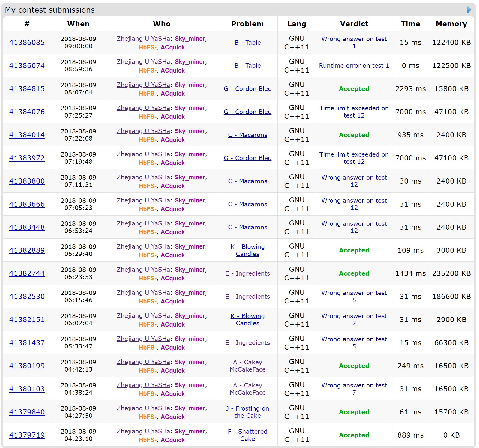Click the blue arrow beside My contest submissions
The width and height of the screenshot is (479, 448).
coord(469,10)
